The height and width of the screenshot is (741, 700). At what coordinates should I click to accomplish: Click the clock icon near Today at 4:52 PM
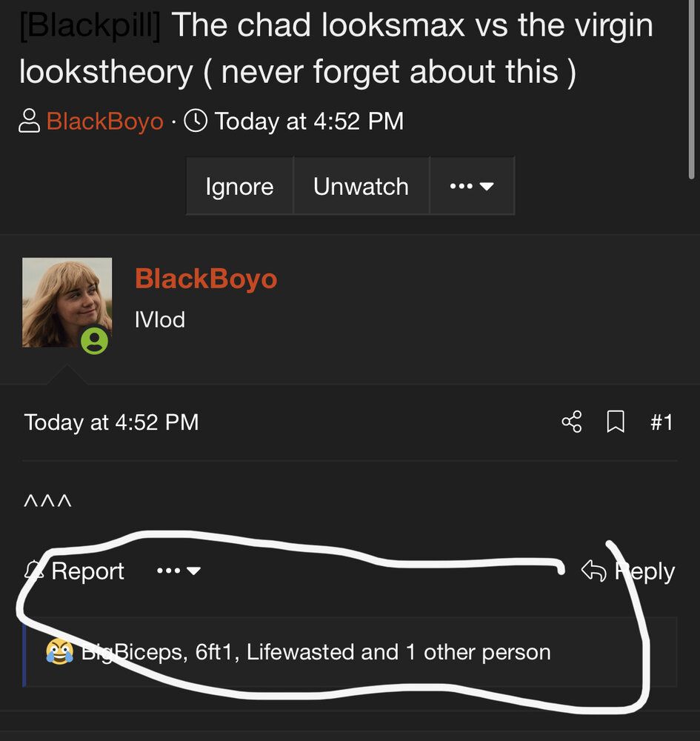[195, 121]
